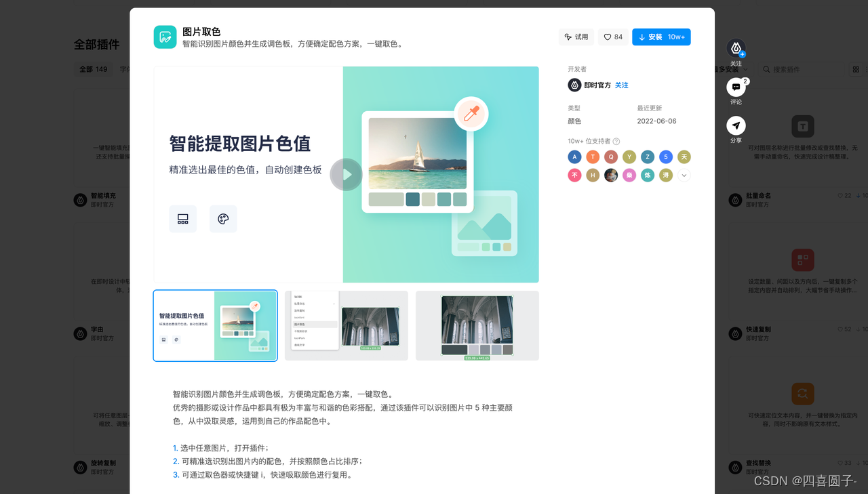Select the second thumbnail with context menu
Viewport: 868px width, 494px height.
347,325
